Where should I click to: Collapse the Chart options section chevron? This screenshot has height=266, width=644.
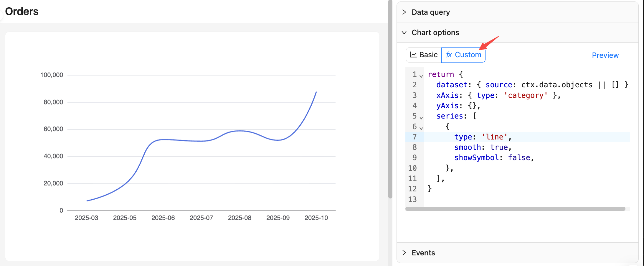coord(404,32)
